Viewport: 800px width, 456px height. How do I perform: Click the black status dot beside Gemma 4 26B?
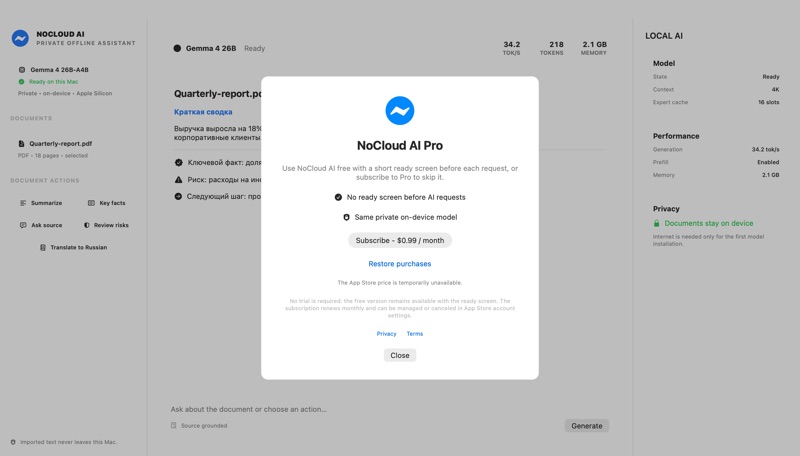177,48
